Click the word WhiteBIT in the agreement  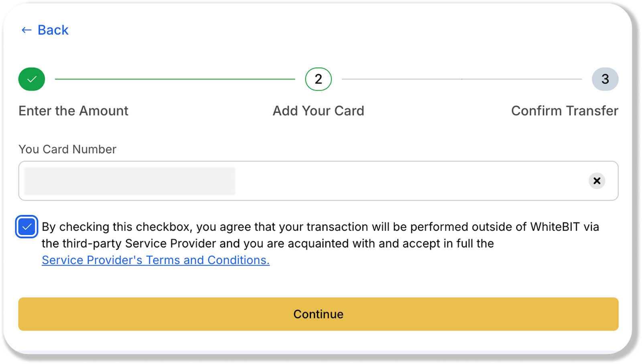tap(555, 227)
